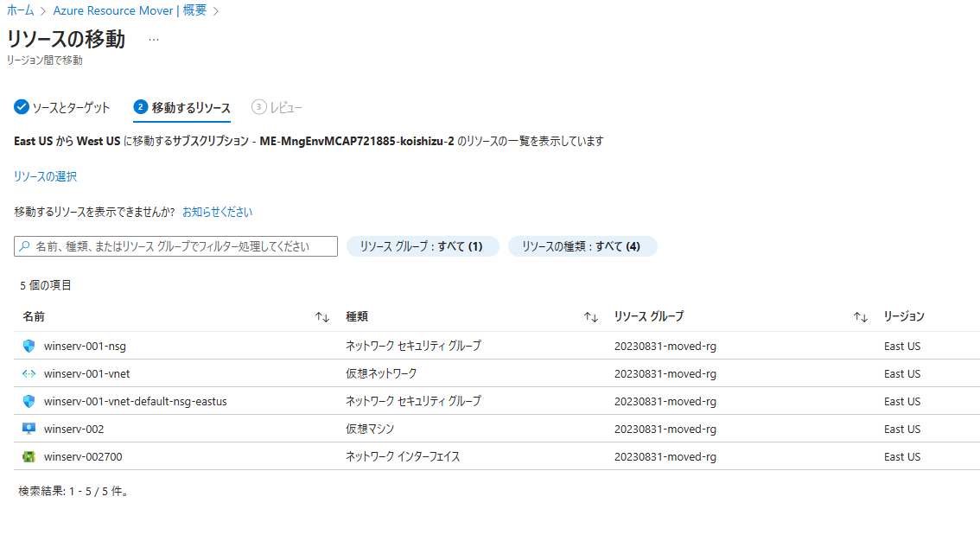Open the レビュー tab
Screen dimensions: 980x541
[277, 107]
